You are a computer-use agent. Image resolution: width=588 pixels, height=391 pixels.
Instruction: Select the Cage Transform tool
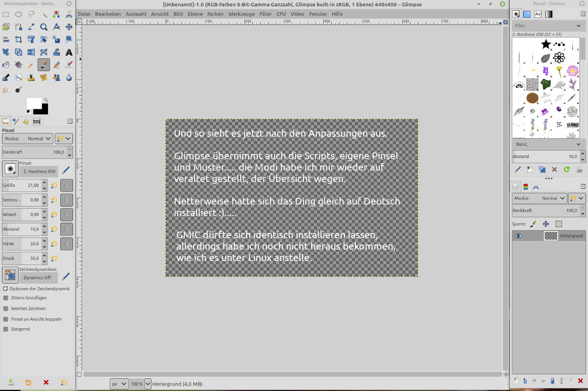(44, 52)
